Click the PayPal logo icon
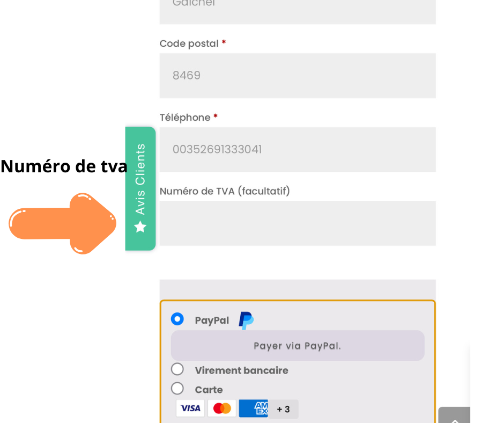 (246, 320)
